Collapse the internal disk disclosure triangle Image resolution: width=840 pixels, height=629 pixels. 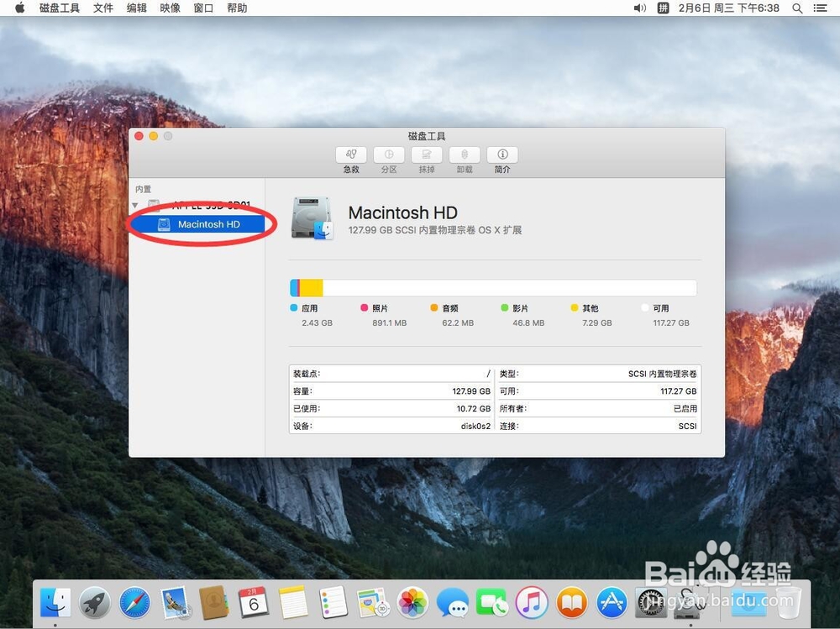coord(135,205)
